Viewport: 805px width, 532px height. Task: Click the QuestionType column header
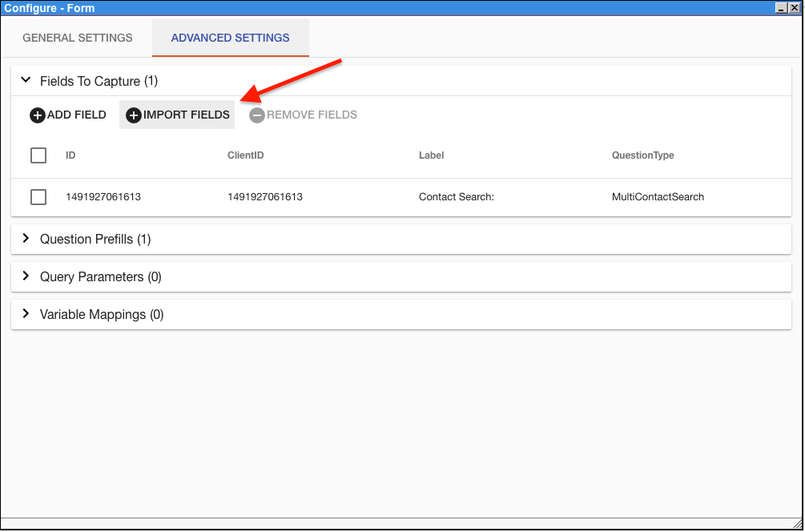point(642,155)
